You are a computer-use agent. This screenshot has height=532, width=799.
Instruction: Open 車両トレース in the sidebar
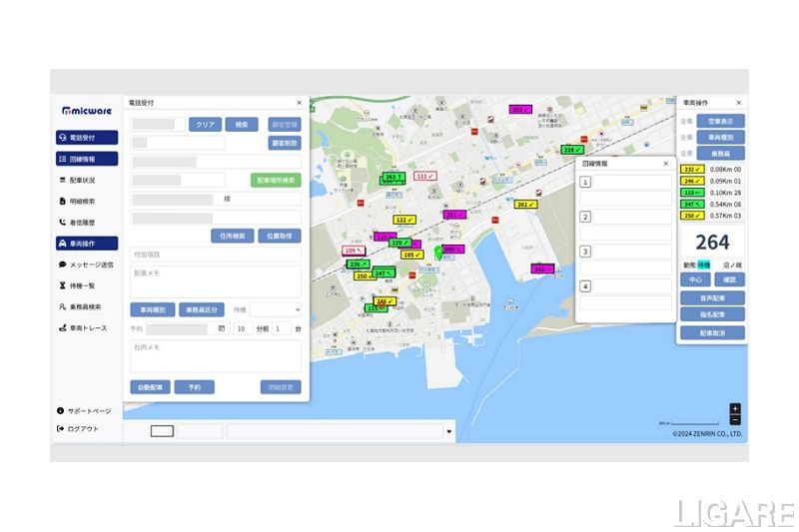87,327
